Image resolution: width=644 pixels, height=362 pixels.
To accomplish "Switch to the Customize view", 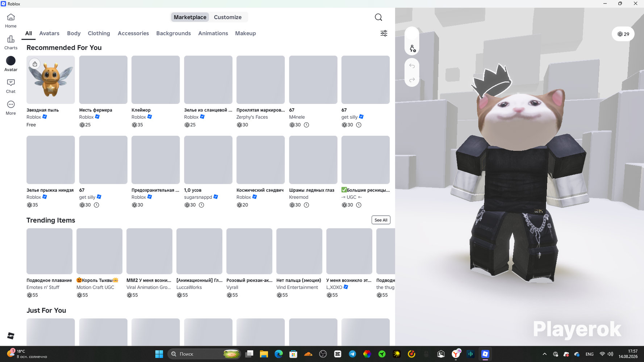I will point(228,17).
